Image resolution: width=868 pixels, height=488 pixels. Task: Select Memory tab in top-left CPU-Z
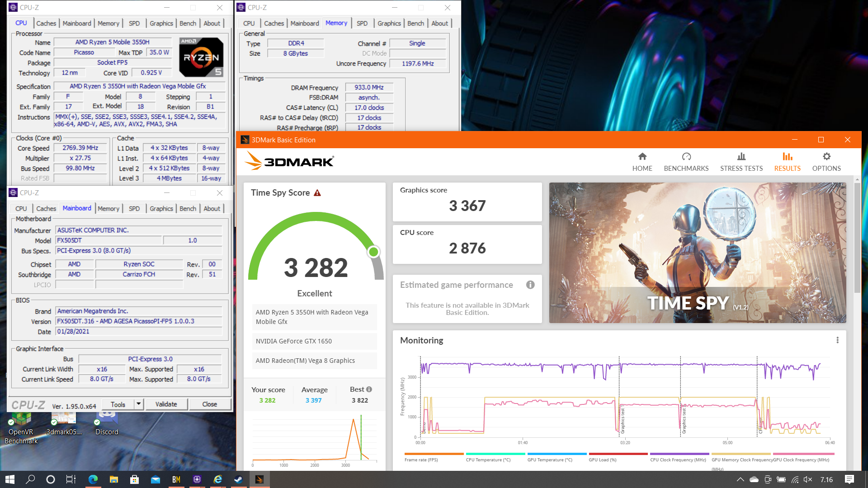pyautogui.click(x=108, y=23)
